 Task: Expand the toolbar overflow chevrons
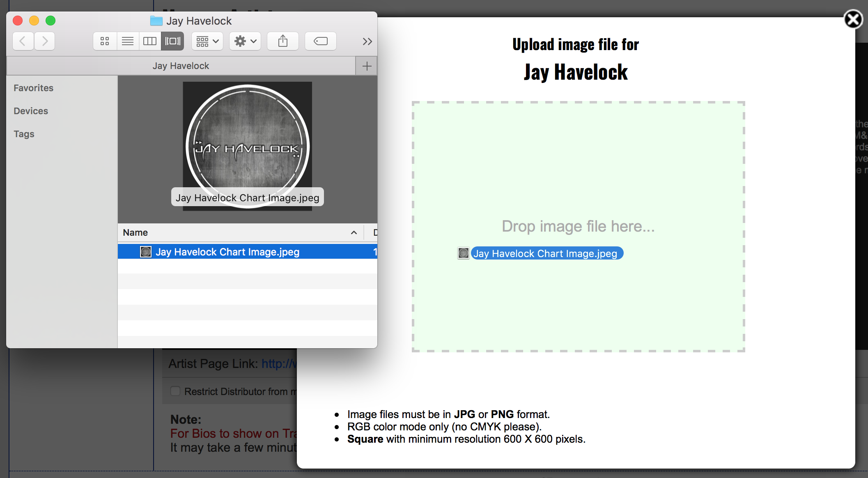(x=367, y=41)
